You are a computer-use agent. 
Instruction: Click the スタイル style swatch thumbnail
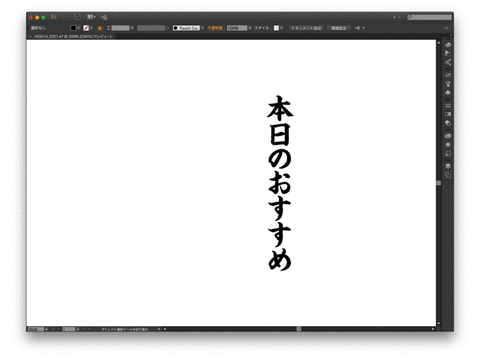[276, 28]
